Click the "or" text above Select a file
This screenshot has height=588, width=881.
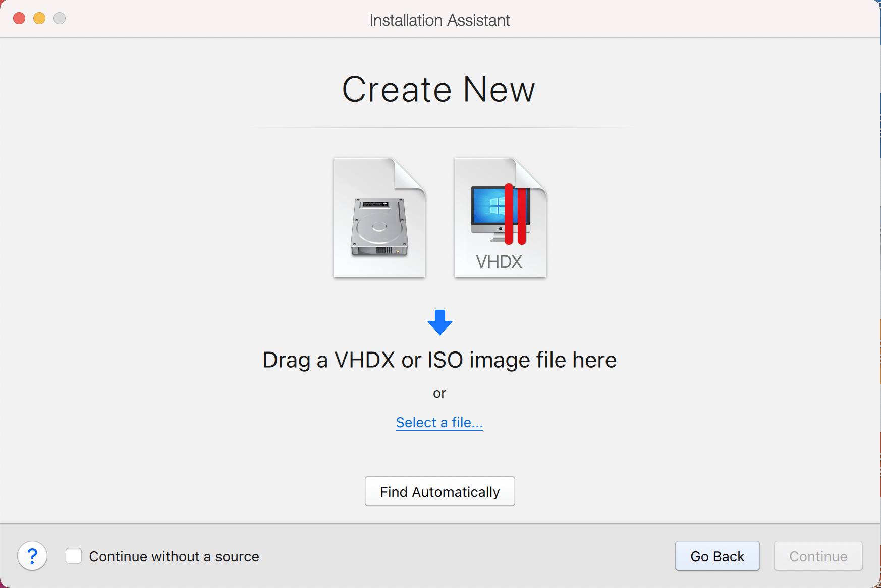point(439,393)
